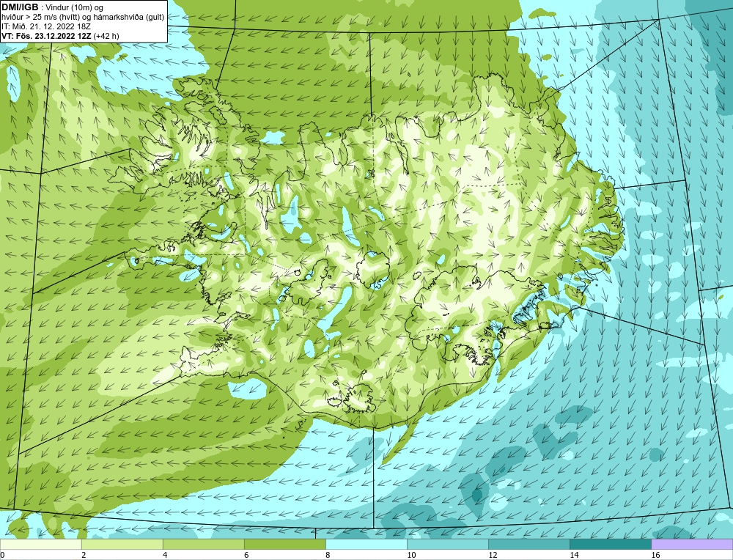This screenshot has height=560, width=733.
Task: Click the 'IT: Mið. 21. 12. 2022 18Z' line
Action: click(45, 26)
